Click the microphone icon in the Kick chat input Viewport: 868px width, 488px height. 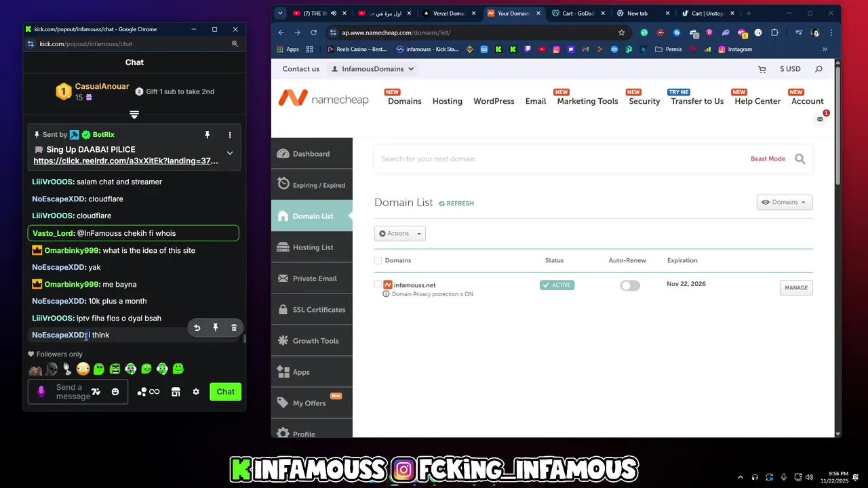coord(41,392)
